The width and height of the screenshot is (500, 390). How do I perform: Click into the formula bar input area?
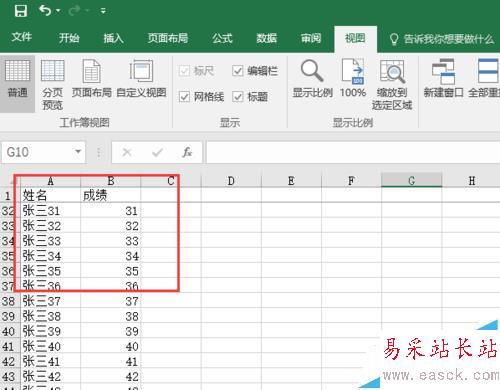pos(353,152)
